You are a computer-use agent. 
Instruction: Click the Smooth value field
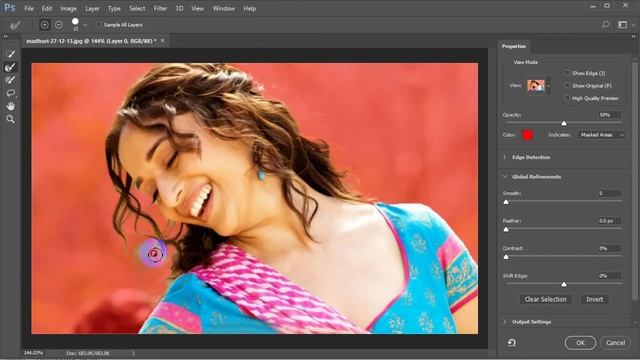609,193
